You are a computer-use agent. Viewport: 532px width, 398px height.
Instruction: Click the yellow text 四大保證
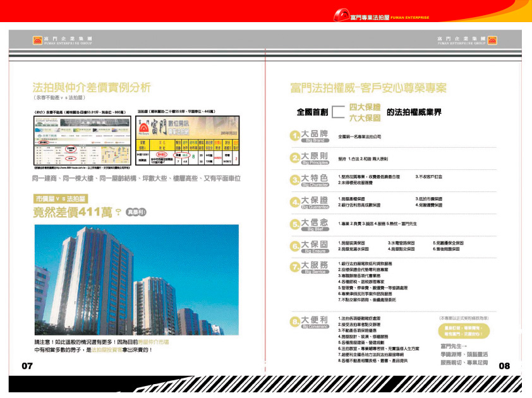[x=365, y=107]
